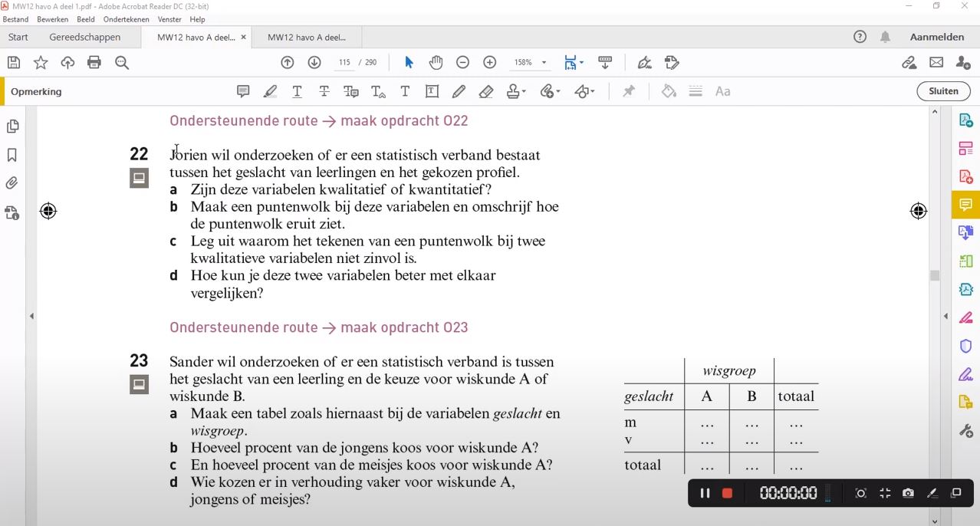The height and width of the screenshot is (526, 980).
Task: Open the text properties Aa icon
Action: coord(722,91)
